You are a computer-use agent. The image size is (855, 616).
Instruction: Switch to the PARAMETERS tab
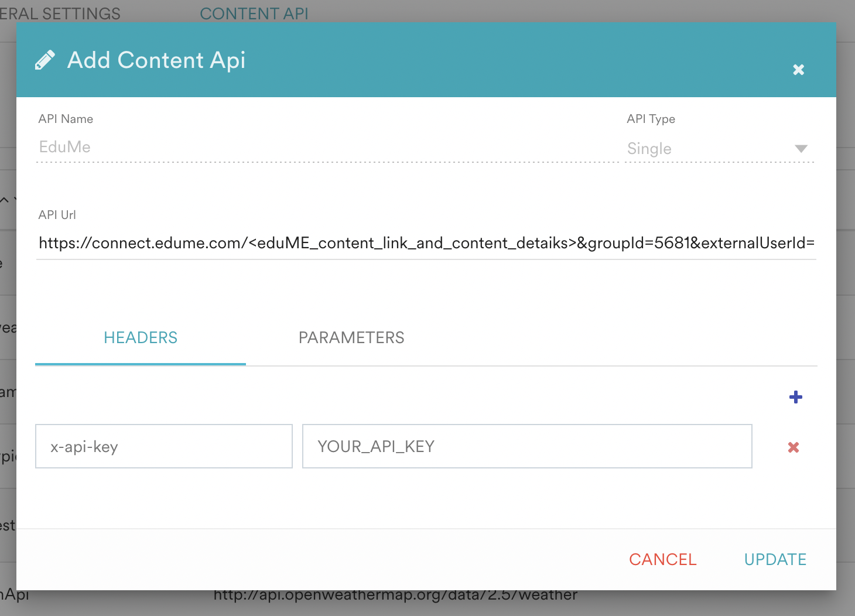[351, 338]
